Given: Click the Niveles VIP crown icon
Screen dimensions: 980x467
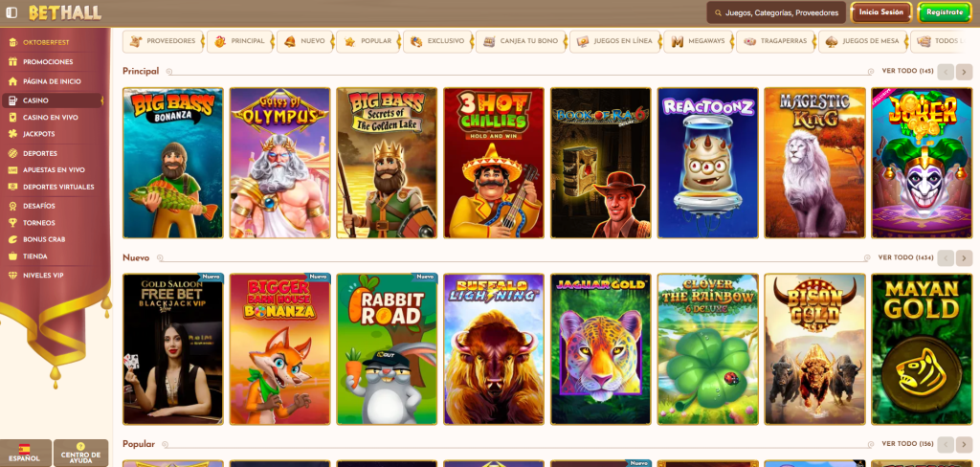Looking at the screenshot, I should click(12, 276).
